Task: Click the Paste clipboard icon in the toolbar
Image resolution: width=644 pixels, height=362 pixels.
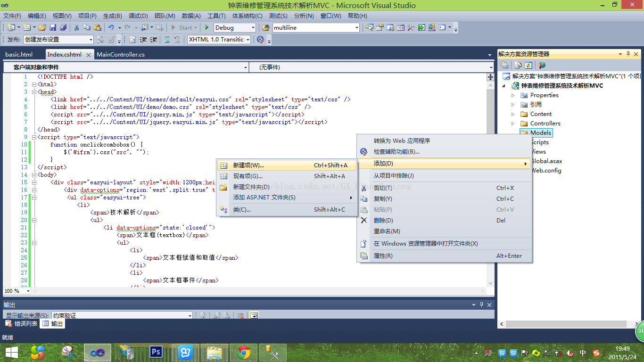Action: 98,28
